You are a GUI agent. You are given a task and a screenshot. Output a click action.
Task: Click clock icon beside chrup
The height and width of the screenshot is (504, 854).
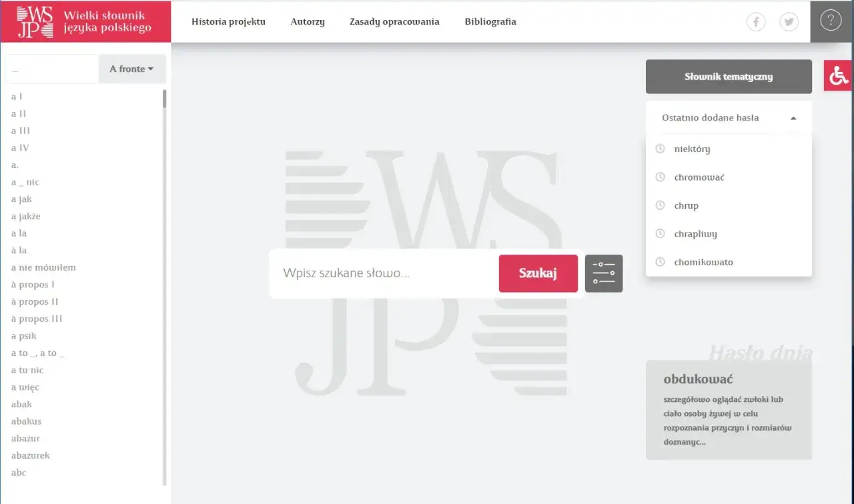click(x=661, y=205)
